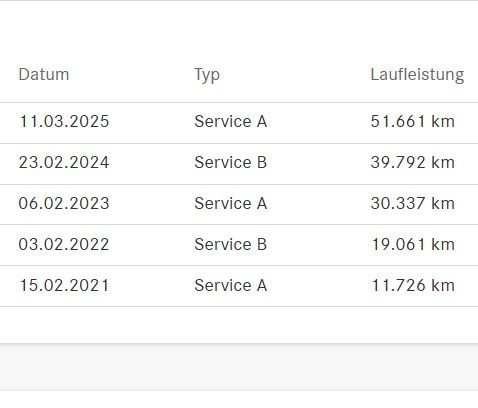478x408 pixels.
Task: Click the Laufleistung column header
Action: click(417, 75)
